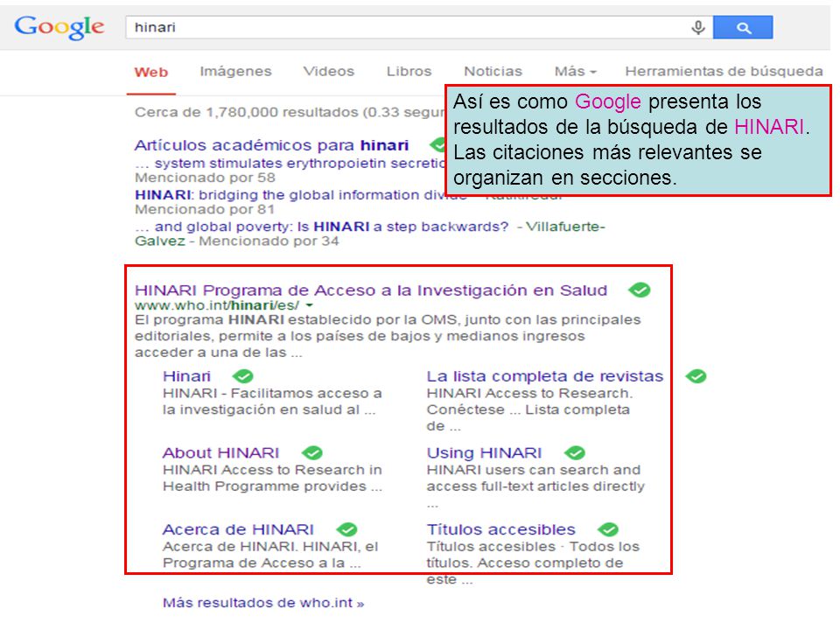This screenshot has height=630, width=840.
Task: Click green check icon beside About HINARI
Action: (x=311, y=453)
